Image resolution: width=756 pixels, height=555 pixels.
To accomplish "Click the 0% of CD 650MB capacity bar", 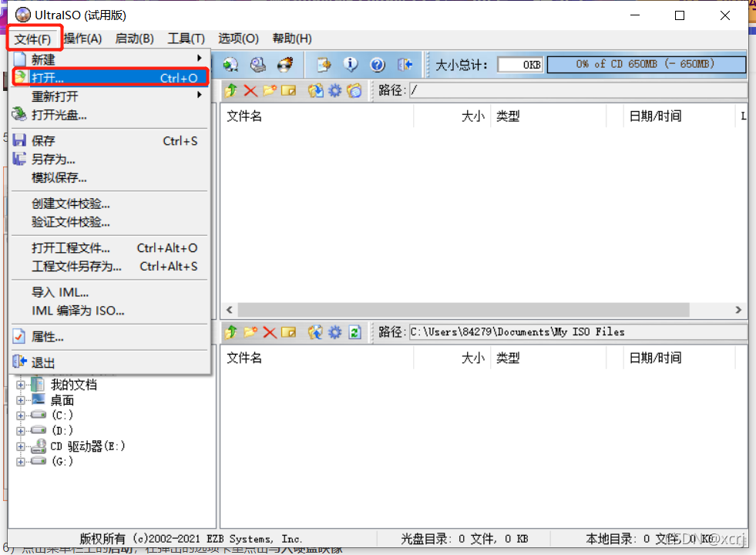I will (646, 64).
